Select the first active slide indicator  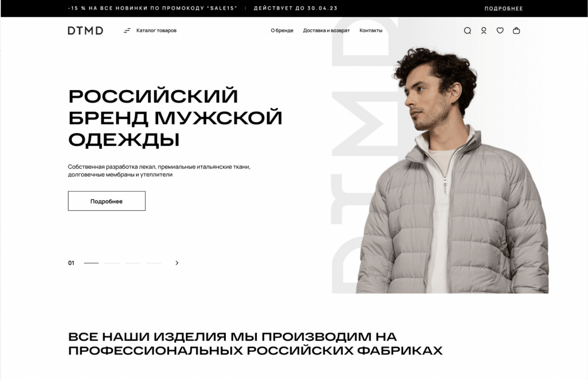click(91, 263)
